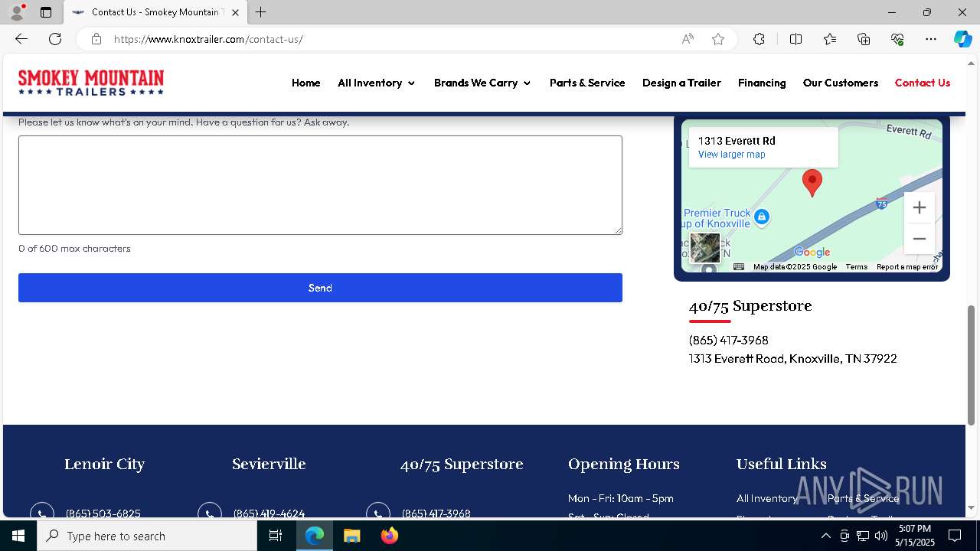Open the Copilot sidebar icon
980x551 pixels.
coord(962,39)
